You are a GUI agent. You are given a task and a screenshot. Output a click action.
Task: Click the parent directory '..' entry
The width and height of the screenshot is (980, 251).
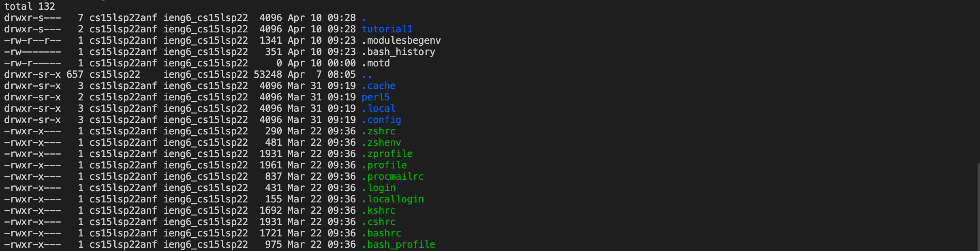pyautogui.click(x=367, y=74)
